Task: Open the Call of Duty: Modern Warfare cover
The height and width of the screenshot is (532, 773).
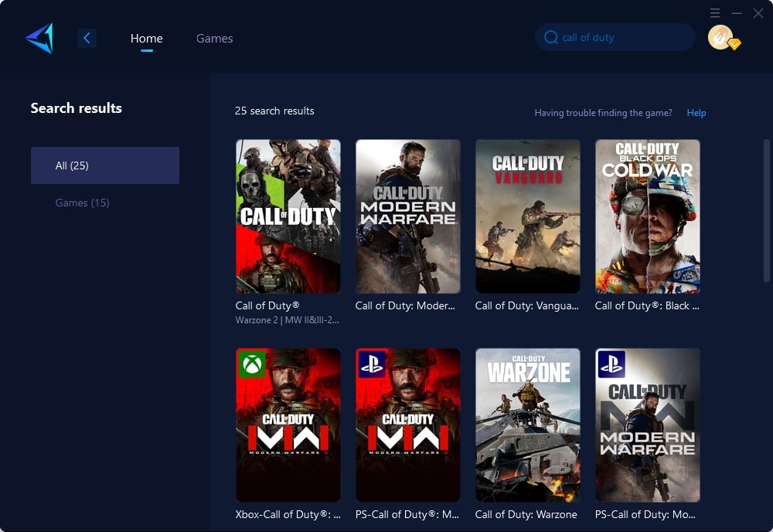Action: [407, 217]
